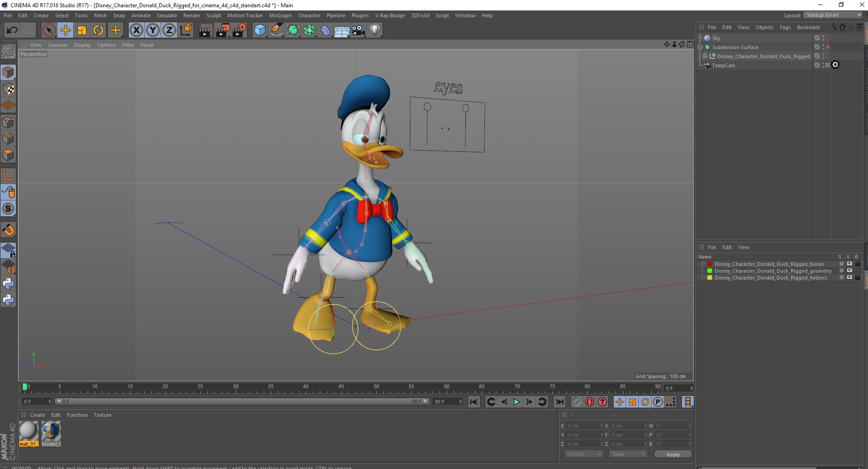Screen dimensions: 868x469
Task: Switch to Texture mode icon
Action: (x=8, y=89)
